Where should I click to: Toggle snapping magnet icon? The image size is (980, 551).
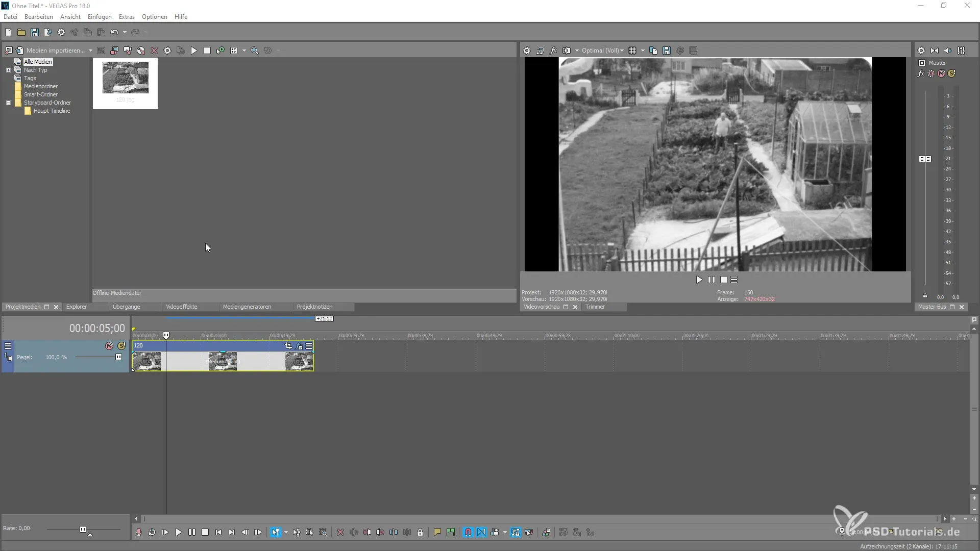[x=468, y=532]
